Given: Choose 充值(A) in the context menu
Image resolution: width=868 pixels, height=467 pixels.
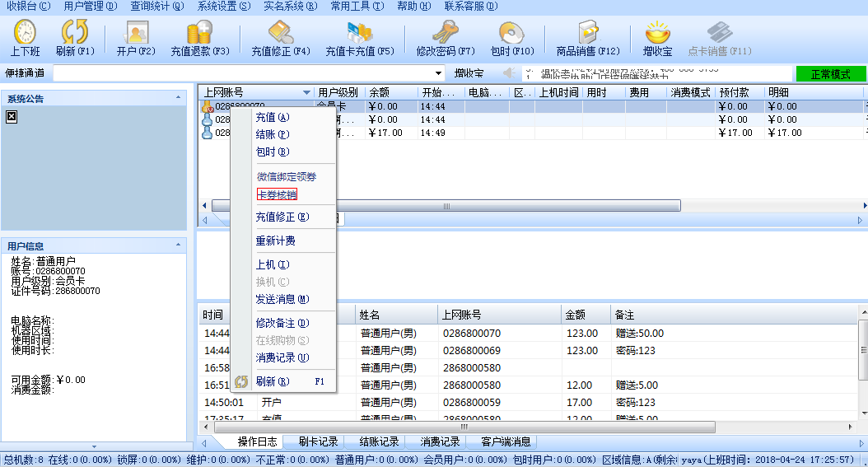Looking at the screenshot, I should point(273,117).
